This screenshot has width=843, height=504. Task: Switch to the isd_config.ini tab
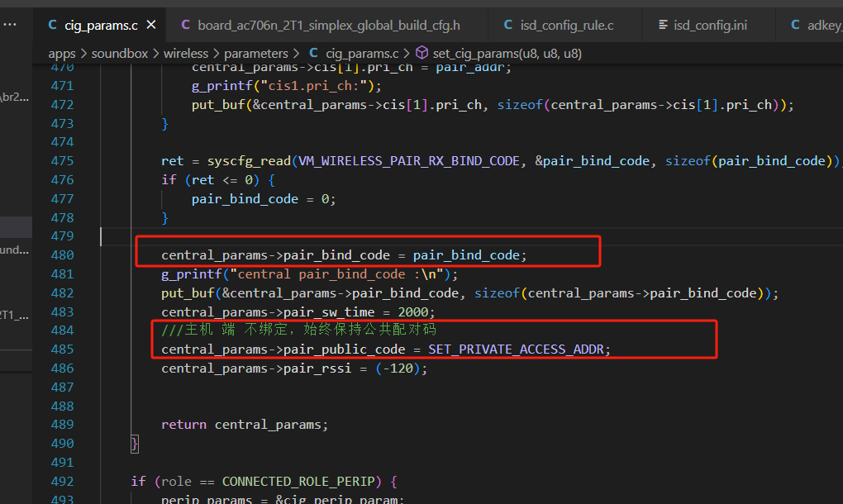pos(708,25)
